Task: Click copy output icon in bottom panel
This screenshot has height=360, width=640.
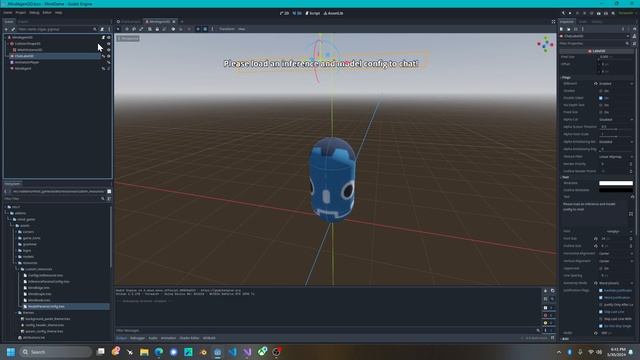Action: click(x=553, y=291)
